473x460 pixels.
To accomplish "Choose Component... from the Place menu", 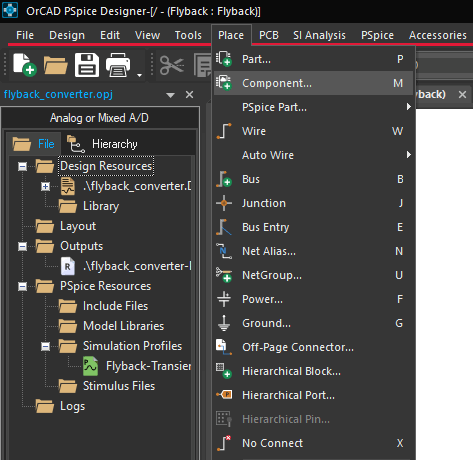I will 313,83.
